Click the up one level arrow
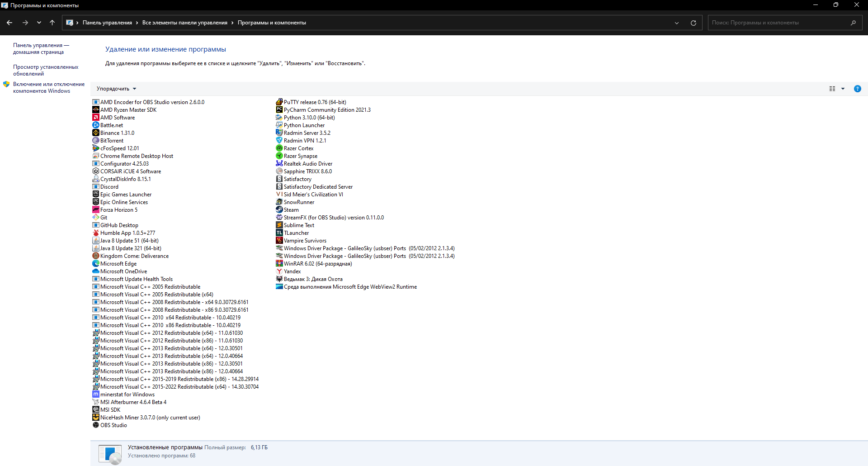The image size is (868, 466). click(x=52, y=23)
